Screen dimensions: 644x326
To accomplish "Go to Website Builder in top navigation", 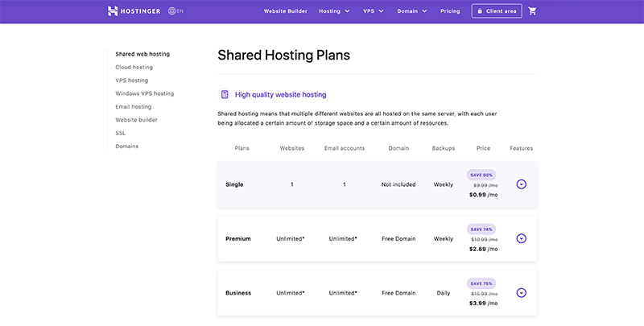I will pos(286,11).
